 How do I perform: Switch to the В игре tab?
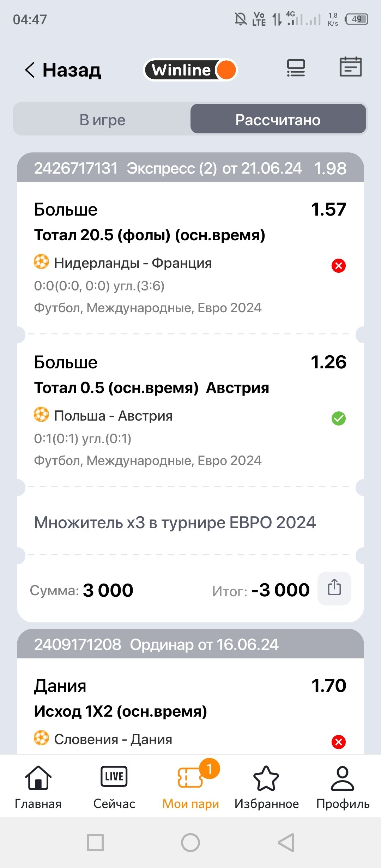point(102,120)
